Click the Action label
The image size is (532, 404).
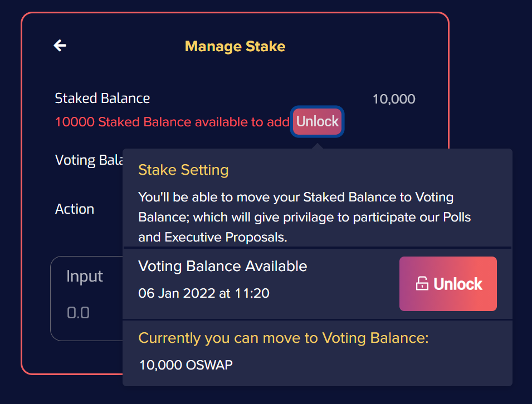pyautogui.click(x=75, y=209)
